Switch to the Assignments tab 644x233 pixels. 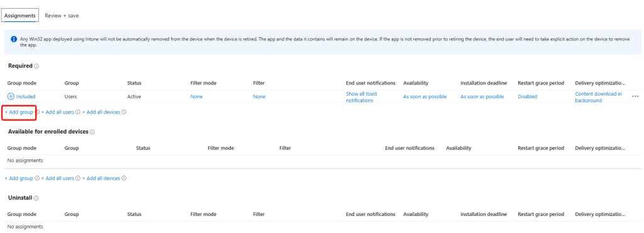pos(19,16)
